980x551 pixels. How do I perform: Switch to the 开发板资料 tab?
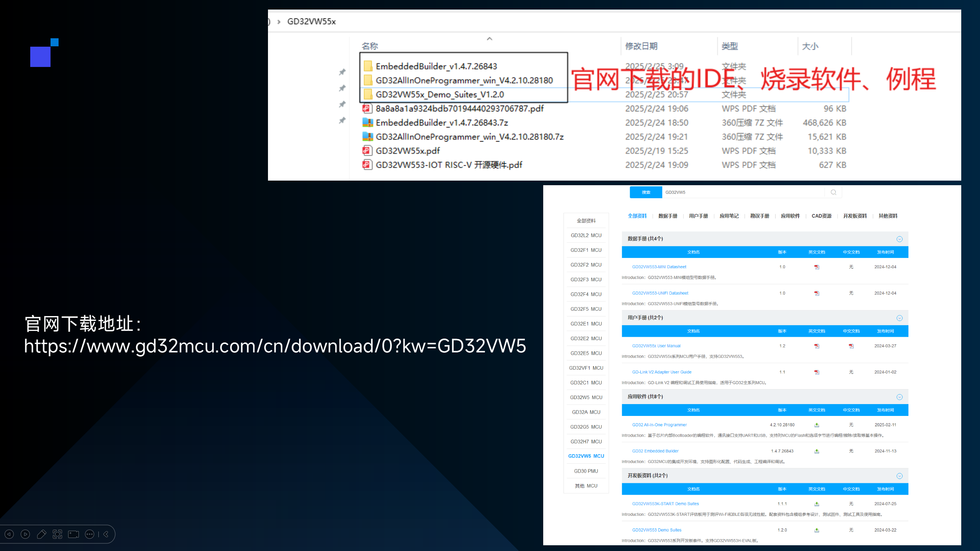click(855, 216)
